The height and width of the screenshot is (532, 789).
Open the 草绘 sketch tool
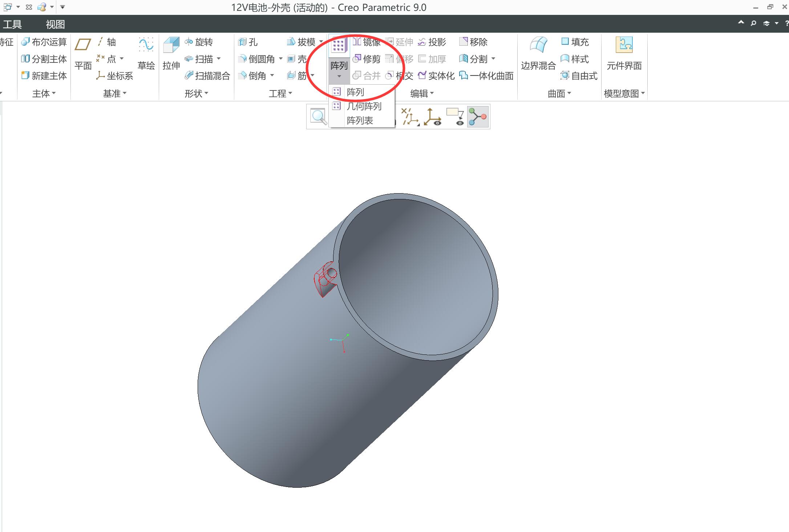tap(146, 54)
